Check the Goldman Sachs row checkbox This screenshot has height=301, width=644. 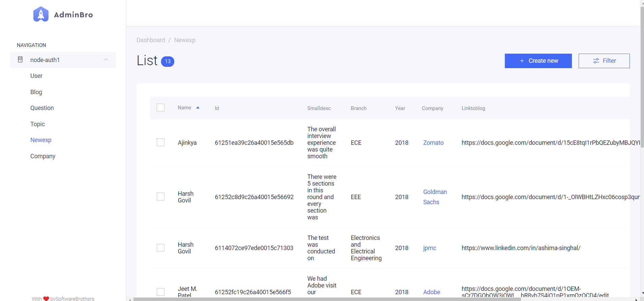[161, 197]
